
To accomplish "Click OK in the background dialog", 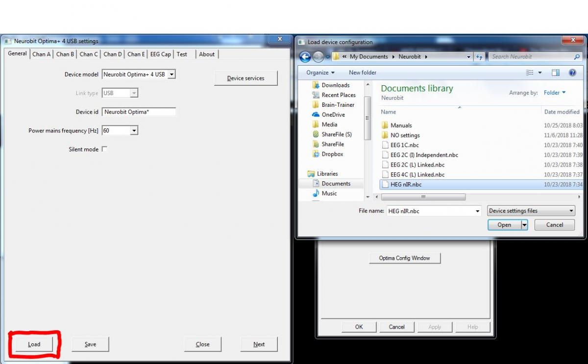I will pos(359,327).
